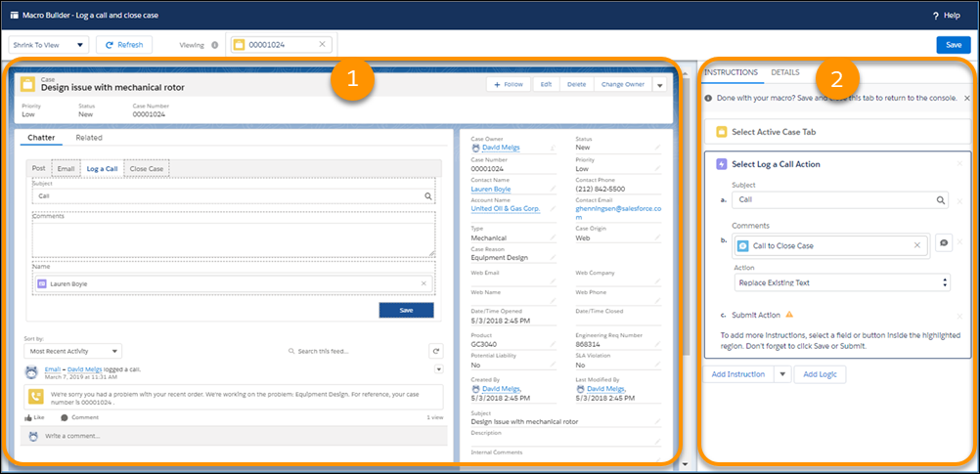Expand the arrow next to Add Instruction
The image size is (980, 474).
coord(780,374)
